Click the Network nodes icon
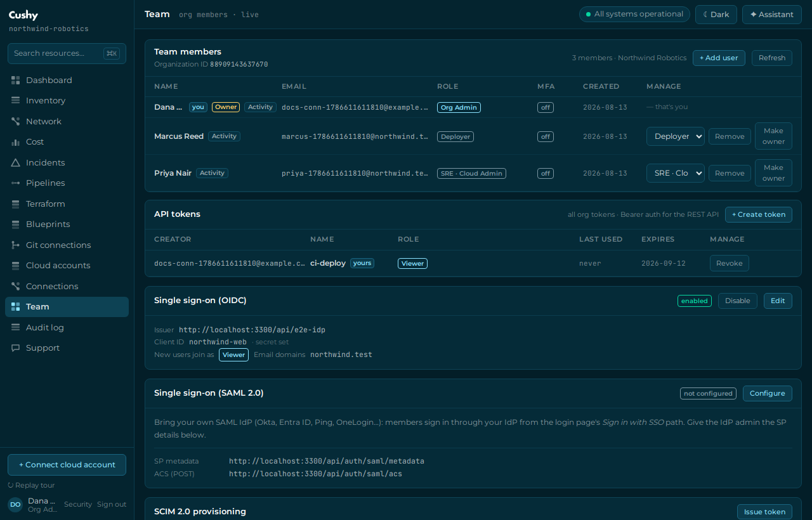812x520 pixels. pyautogui.click(x=16, y=121)
